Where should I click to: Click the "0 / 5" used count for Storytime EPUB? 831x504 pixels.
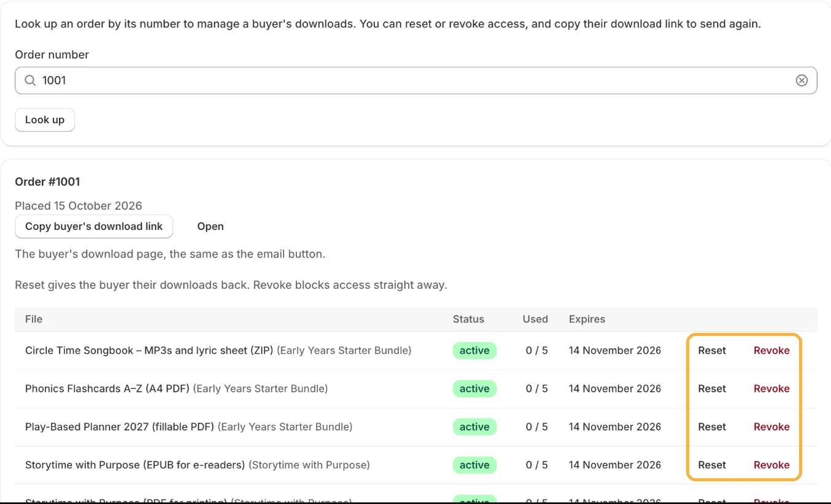click(537, 465)
